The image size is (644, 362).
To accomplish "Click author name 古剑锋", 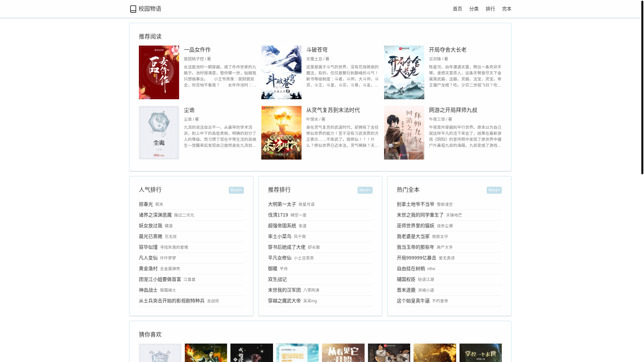I will [x=435, y=59].
